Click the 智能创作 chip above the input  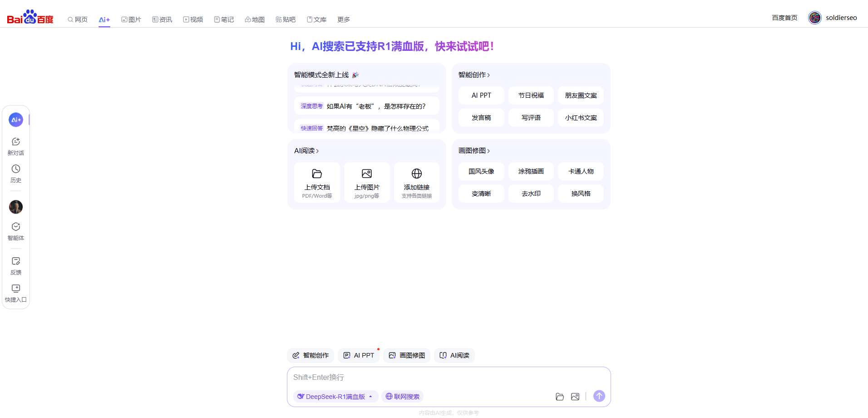(311, 355)
